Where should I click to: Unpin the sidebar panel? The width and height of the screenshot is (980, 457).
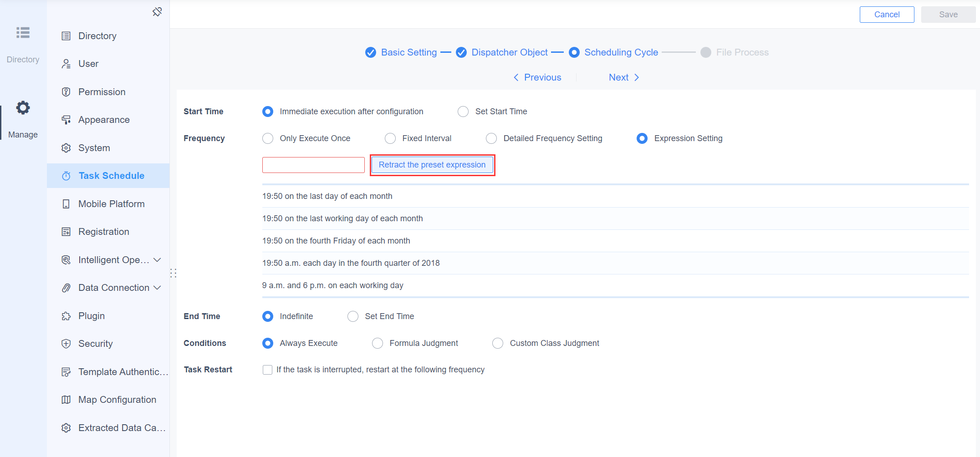[157, 12]
